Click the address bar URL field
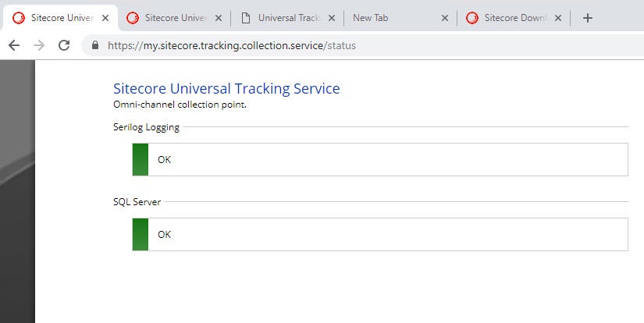The height and width of the screenshot is (323, 644). [312, 45]
